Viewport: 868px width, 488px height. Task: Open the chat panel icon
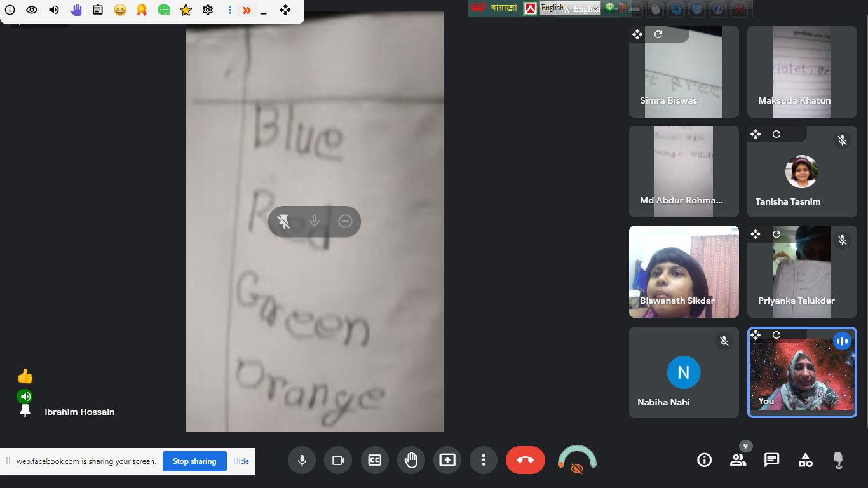coord(772,460)
